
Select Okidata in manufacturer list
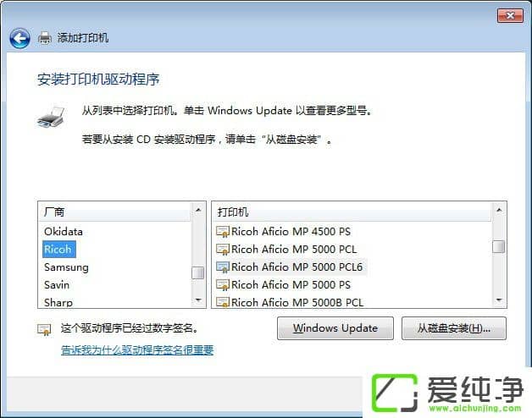click(64, 232)
